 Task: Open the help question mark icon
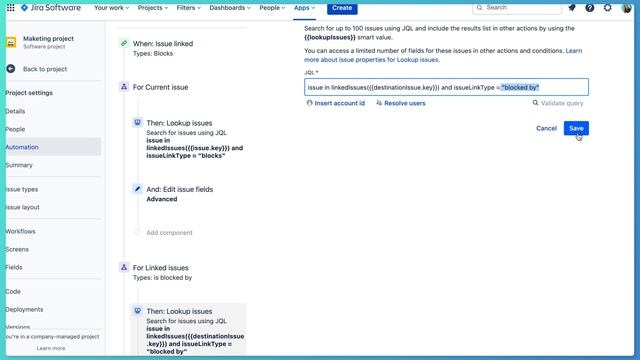(x=590, y=8)
